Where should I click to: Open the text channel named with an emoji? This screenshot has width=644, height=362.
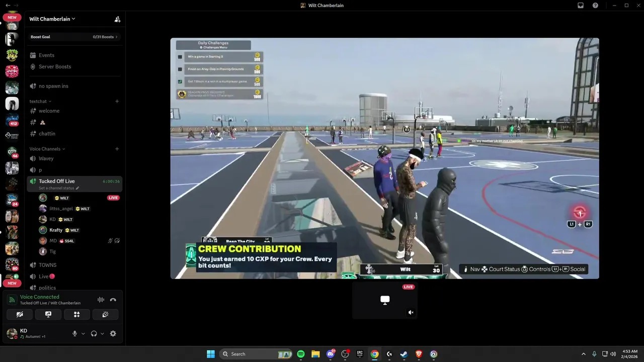[x=74, y=122]
